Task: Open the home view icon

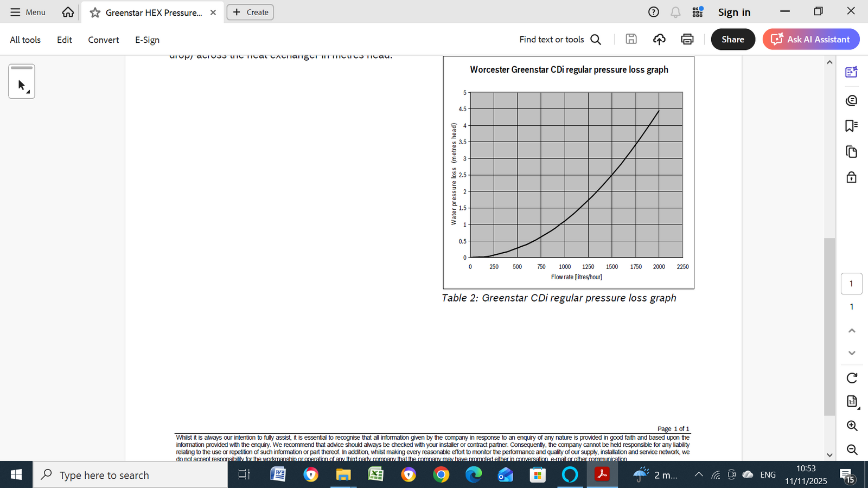Action: [x=68, y=12]
